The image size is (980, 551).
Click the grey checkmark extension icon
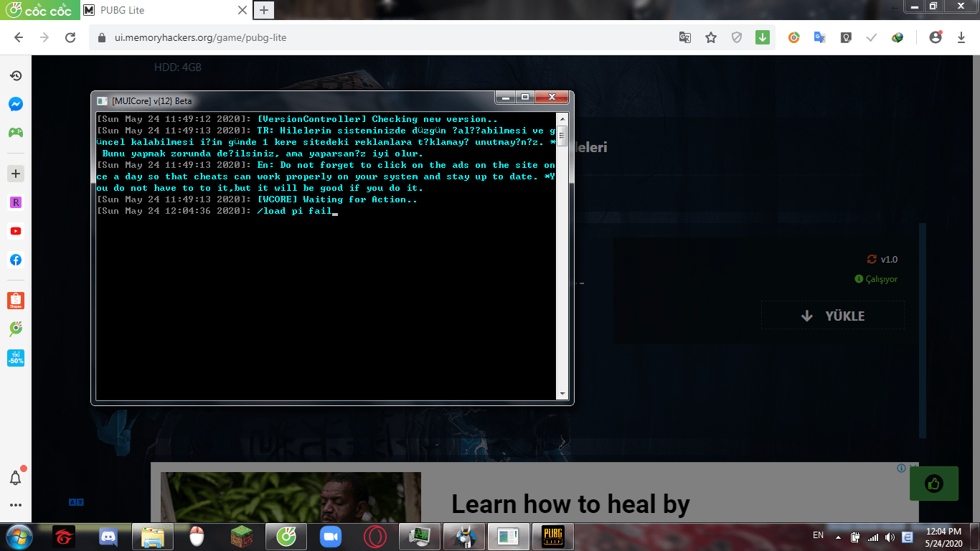872,37
